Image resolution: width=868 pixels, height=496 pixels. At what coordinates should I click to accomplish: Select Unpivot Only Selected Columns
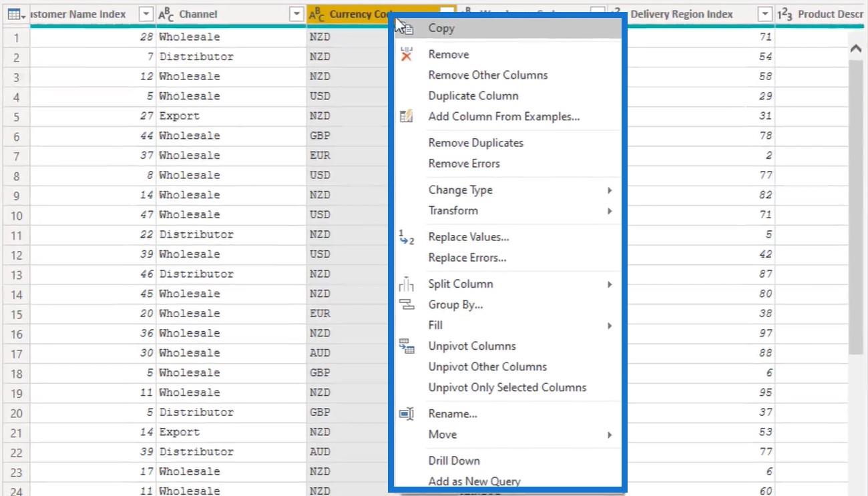click(x=507, y=388)
